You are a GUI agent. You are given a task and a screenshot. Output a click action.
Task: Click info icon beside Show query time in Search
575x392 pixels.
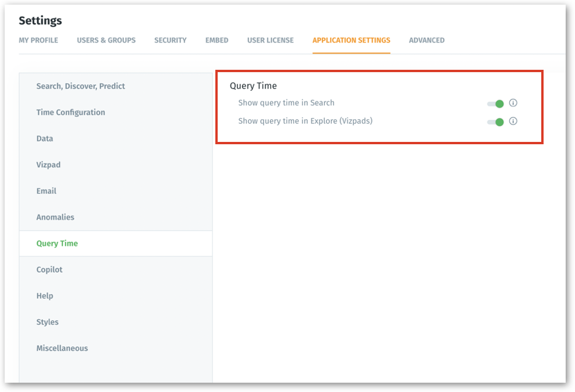coord(513,103)
